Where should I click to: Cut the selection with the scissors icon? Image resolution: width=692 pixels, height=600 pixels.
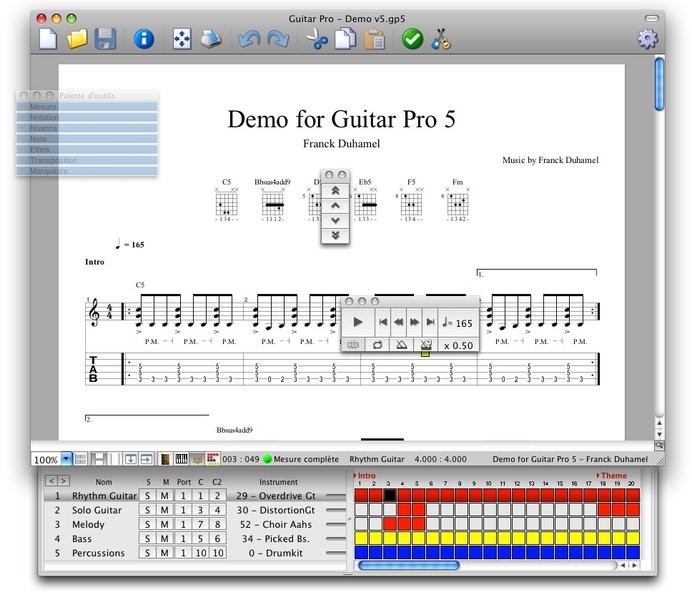(317, 39)
